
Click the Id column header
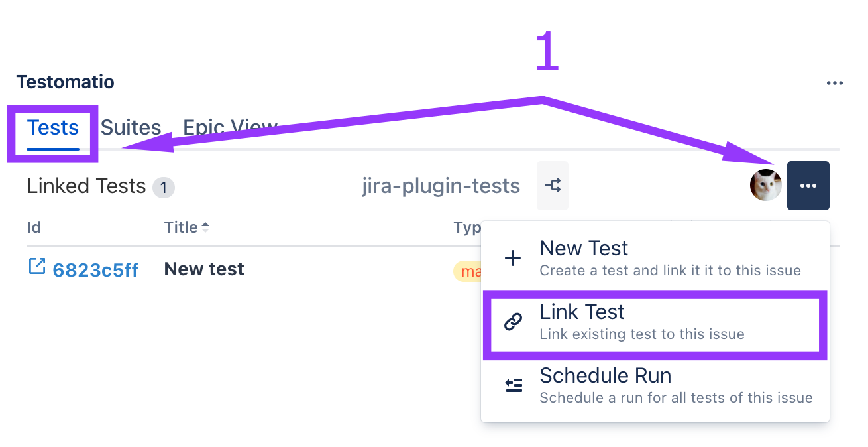coord(34,227)
